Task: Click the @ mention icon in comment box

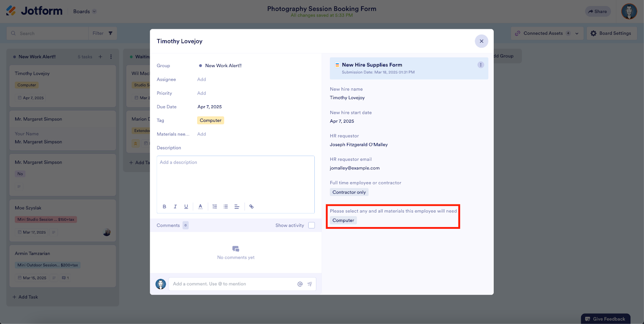Action: (x=300, y=284)
